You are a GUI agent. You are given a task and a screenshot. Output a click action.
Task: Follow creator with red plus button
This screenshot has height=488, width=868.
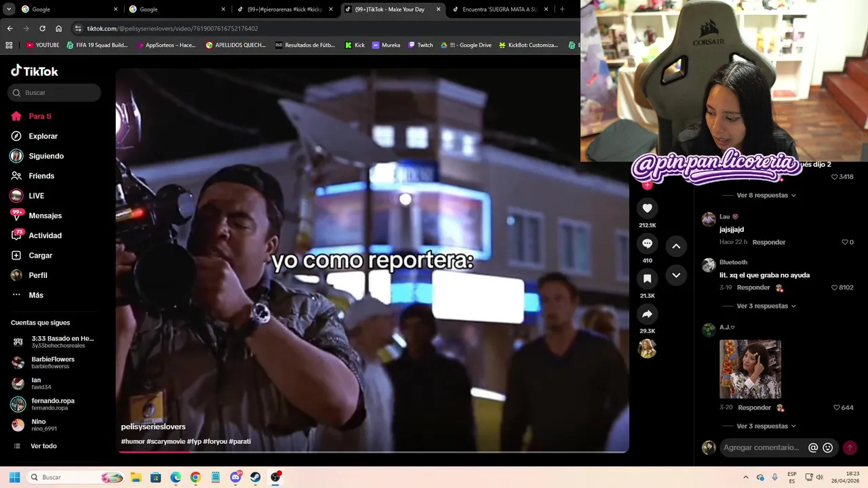pyautogui.click(x=647, y=185)
